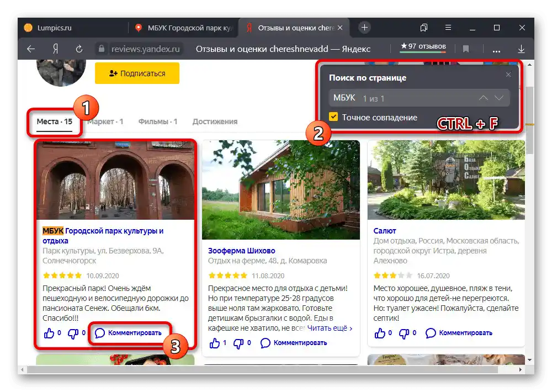Screen dimensions: 552x392
Task: Click the five-star rating of the Зооферма review
Action: tap(228, 276)
